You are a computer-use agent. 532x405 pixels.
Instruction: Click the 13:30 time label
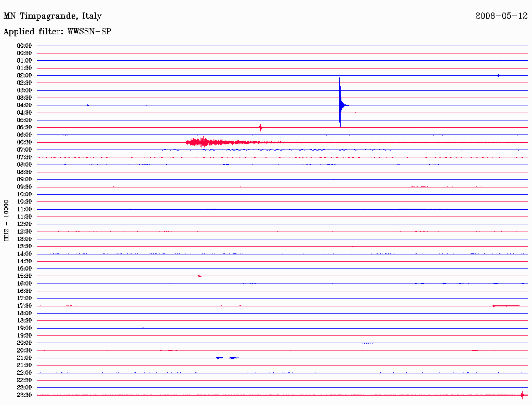click(x=24, y=246)
